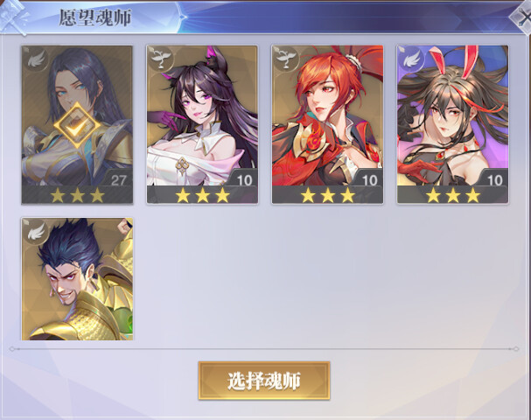Select the golden-armored spiky-haired man card
This screenshot has width=531, height=420.
[x=77, y=279]
